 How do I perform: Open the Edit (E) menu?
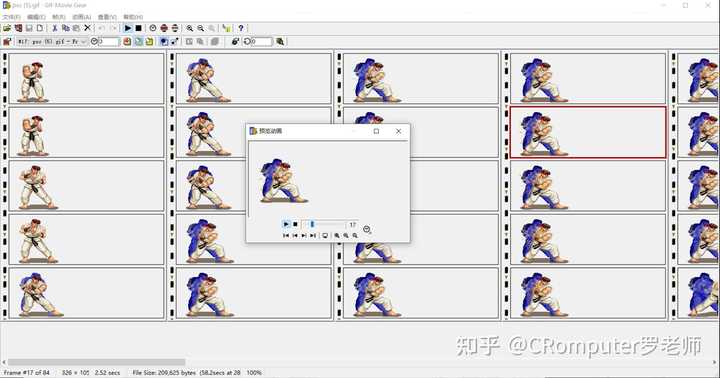[36, 17]
